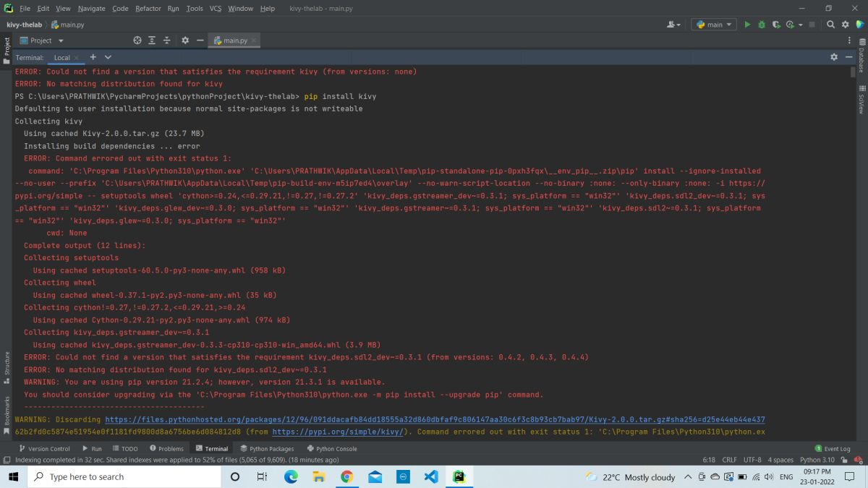
Task: Run the main configuration with green play button
Action: click(x=747, y=25)
